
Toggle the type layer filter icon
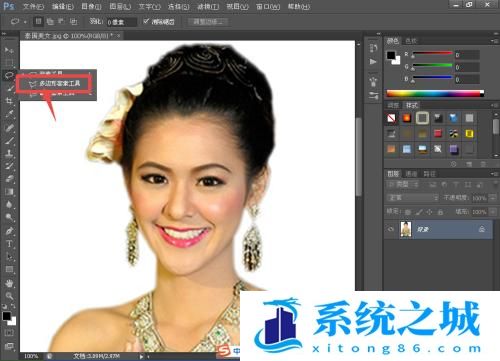point(456,184)
